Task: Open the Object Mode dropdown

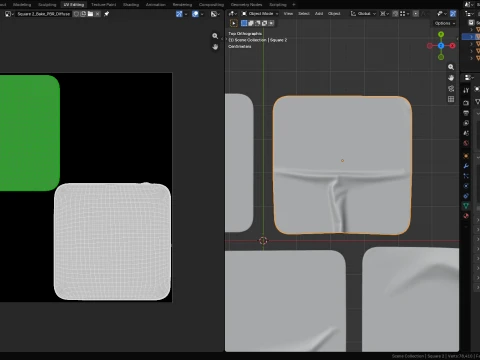Action: pyautogui.click(x=260, y=14)
